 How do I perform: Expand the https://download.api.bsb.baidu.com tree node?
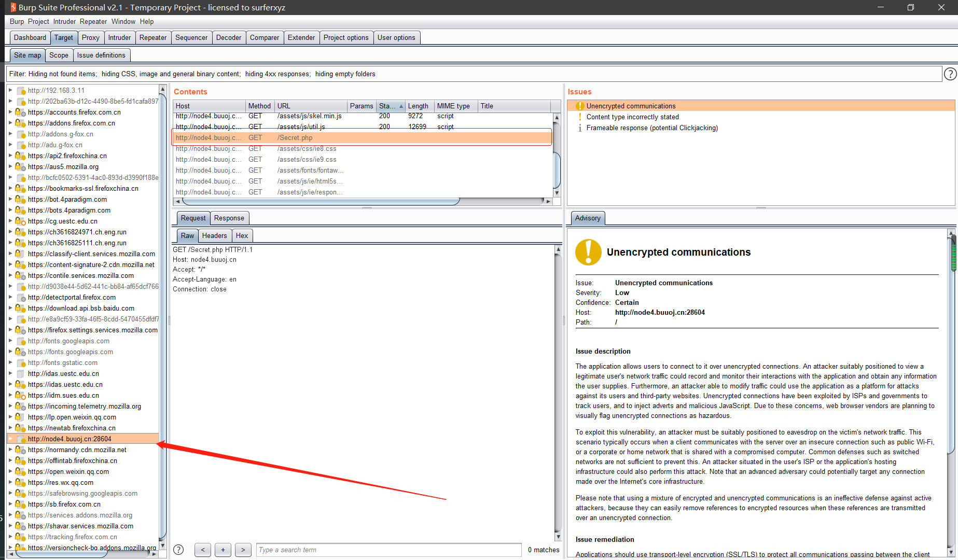10,308
